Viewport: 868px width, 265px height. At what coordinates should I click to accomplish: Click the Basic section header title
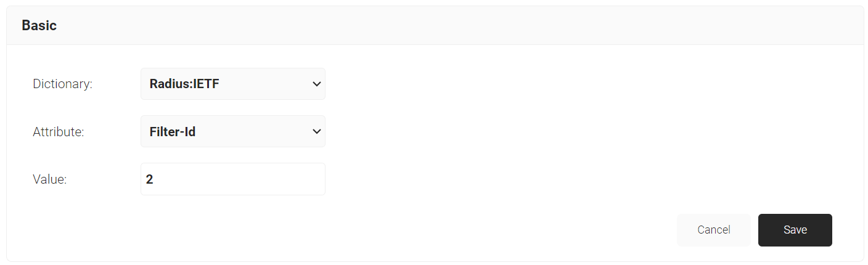tap(39, 26)
